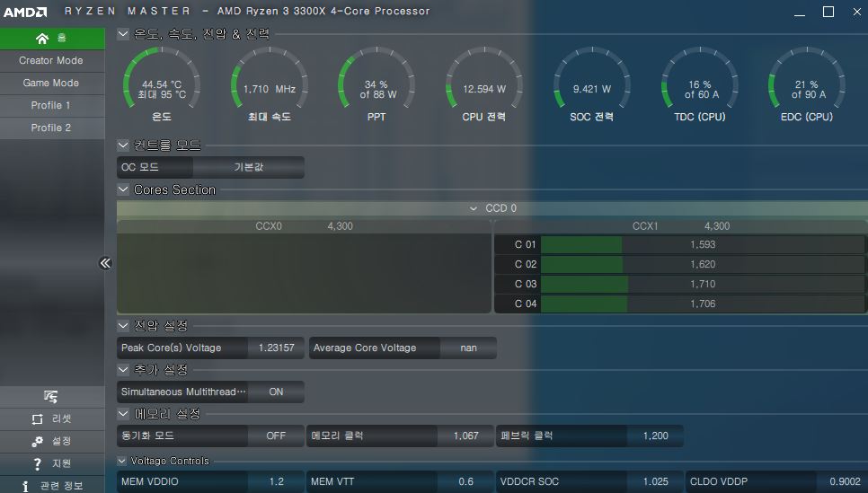Collapse the 온도, 속도, 전압 & 전력 section
The width and height of the screenshot is (868, 493).
pyautogui.click(x=123, y=34)
